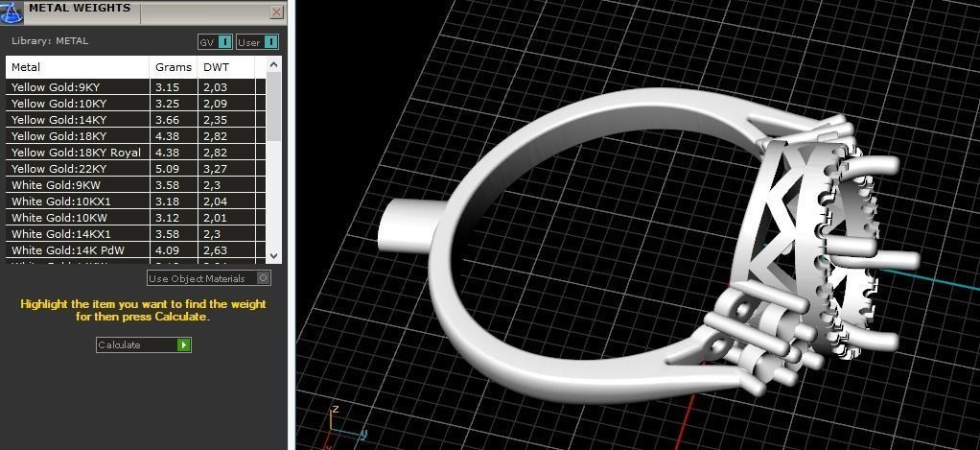Click the 3.66 grams value
The width and height of the screenshot is (980, 450).
point(167,120)
